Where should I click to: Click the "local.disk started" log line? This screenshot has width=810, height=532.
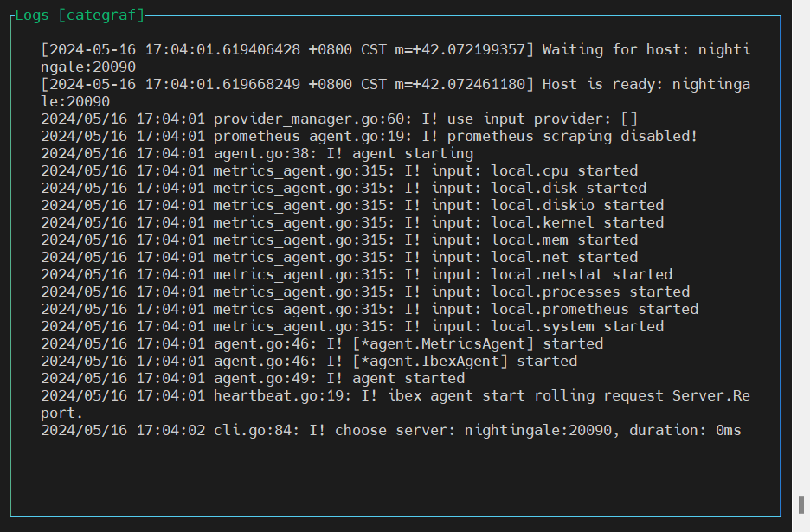[x=344, y=188]
